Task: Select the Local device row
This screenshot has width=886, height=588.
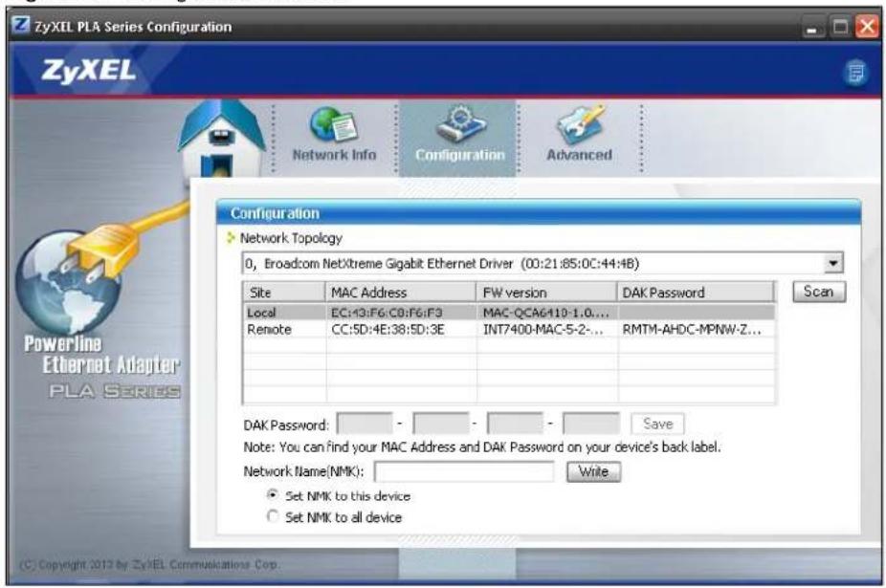Action: (509, 313)
